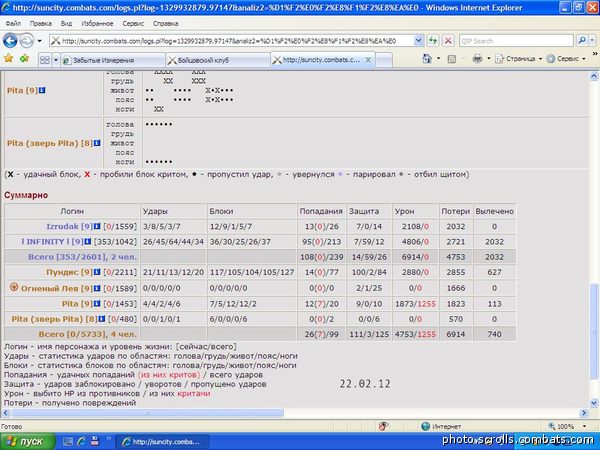Image resolution: width=600 pixels, height=450 pixels.
Task: Click the Пуск Start button
Action: click(28, 442)
